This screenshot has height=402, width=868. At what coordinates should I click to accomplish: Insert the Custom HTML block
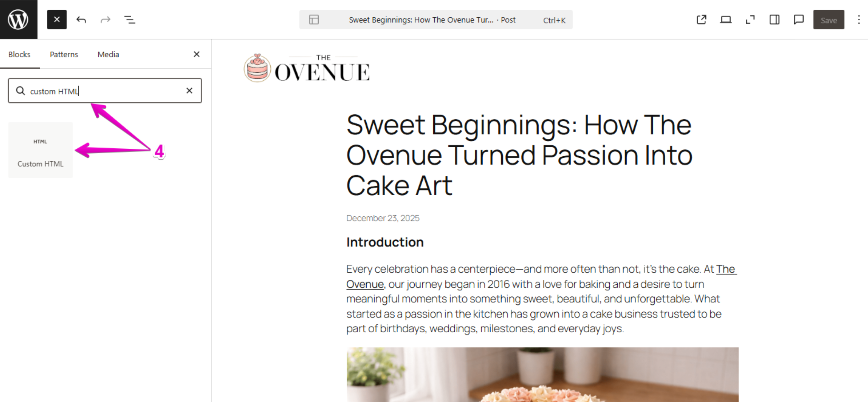coord(40,150)
